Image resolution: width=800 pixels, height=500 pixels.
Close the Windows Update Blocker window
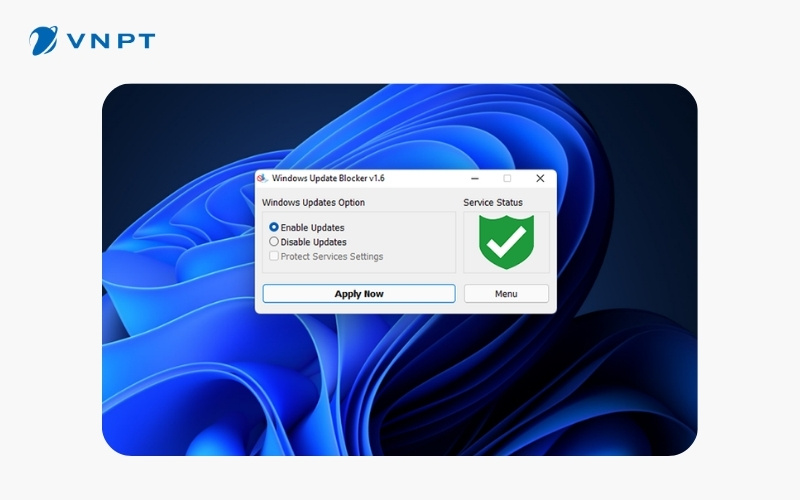pos(540,179)
